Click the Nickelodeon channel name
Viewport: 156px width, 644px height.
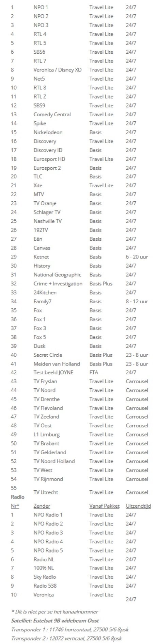coord(48,132)
